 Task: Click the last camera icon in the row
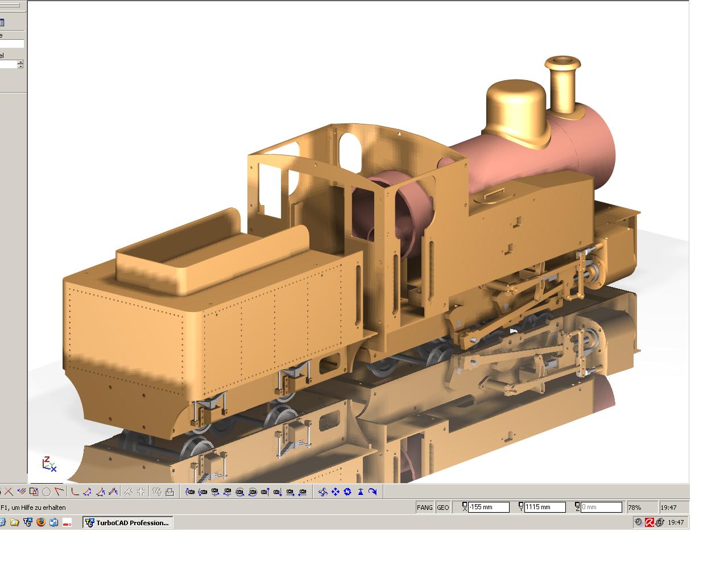click(x=303, y=492)
